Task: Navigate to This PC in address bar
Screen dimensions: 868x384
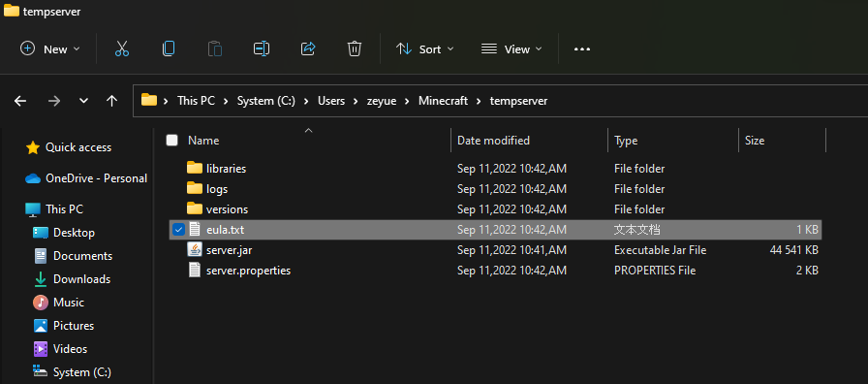Action: pyautogui.click(x=196, y=101)
